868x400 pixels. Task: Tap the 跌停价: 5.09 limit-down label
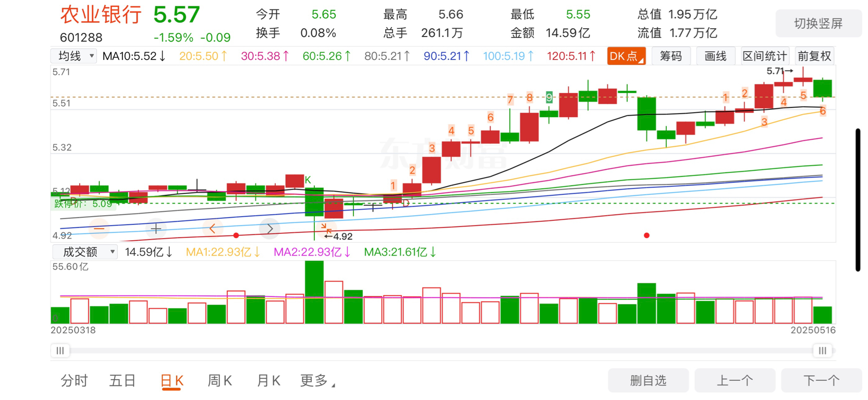click(x=83, y=204)
